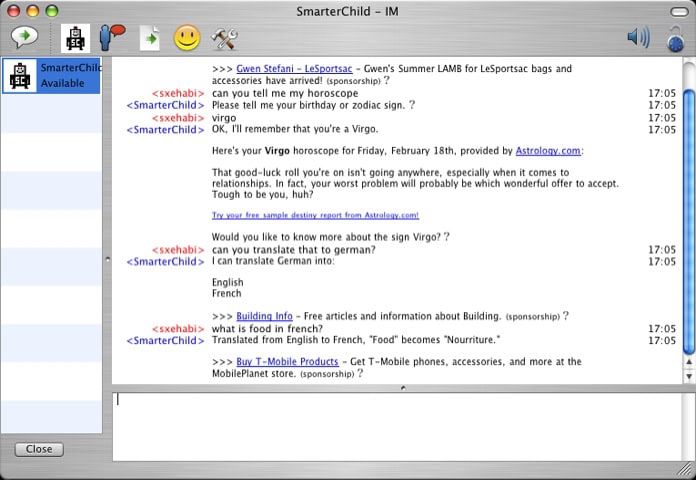Open the hammer and wrench tools icon
Image resolution: width=696 pixels, height=480 pixels.
pyautogui.click(x=224, y=38)
